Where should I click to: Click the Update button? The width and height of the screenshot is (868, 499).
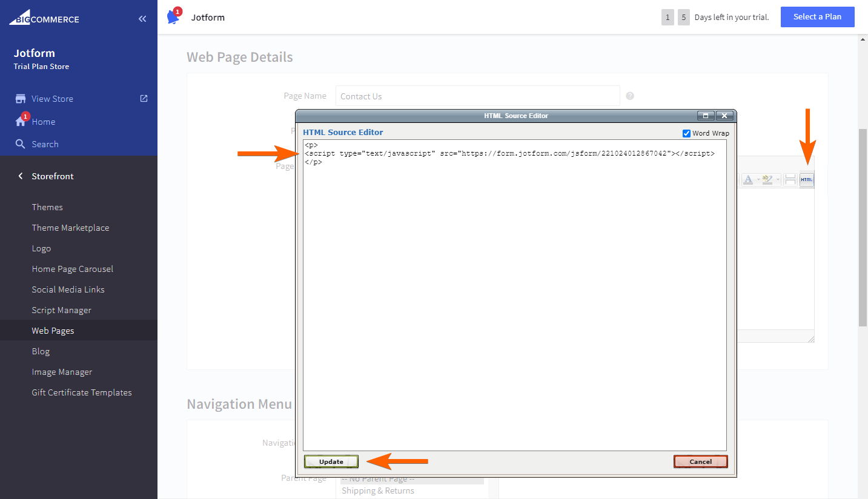331,461
